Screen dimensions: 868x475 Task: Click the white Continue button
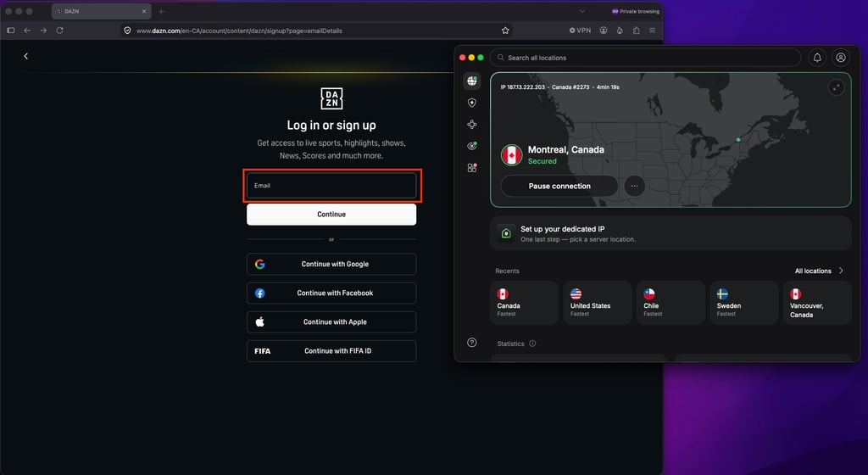click(331, 215)
